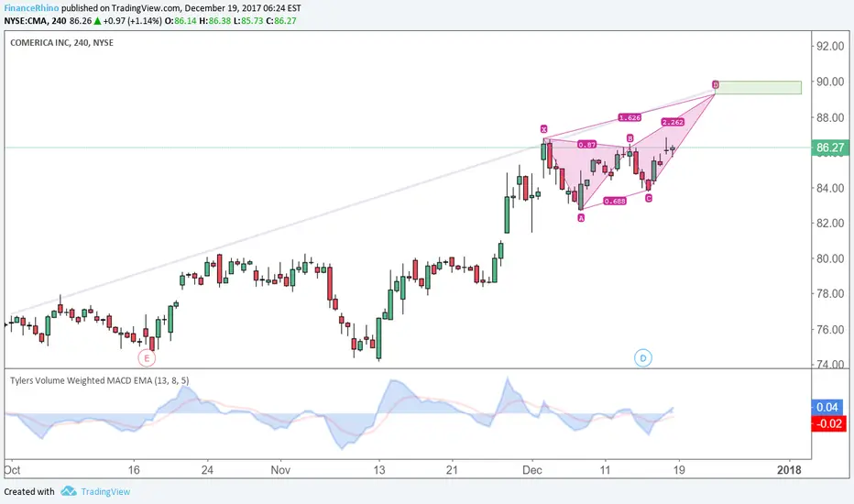Select the 82.00 price axis label
The width and height of the screenshot is (854, 504).
click(x=830, y=223)
